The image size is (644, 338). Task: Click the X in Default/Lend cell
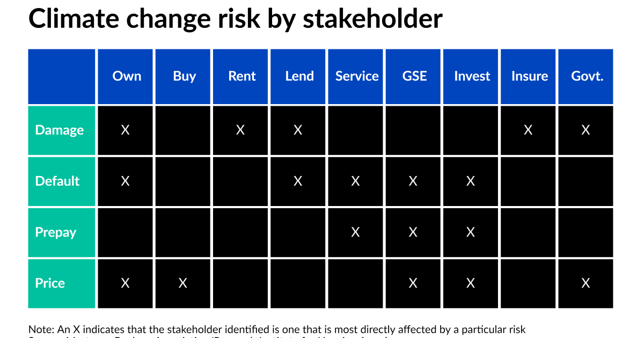[x=298, y=181]
